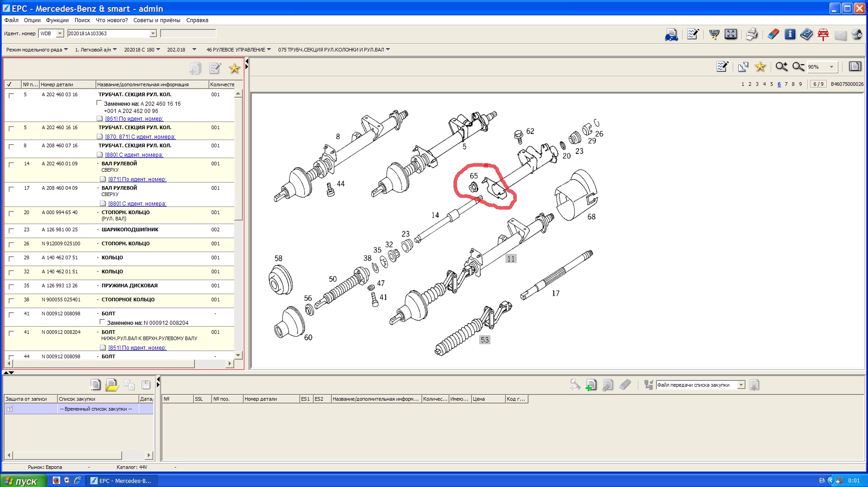868x487 pixels.
Task: Open the Опции menu
Action: pyautogui.click(x=32, y=20)
